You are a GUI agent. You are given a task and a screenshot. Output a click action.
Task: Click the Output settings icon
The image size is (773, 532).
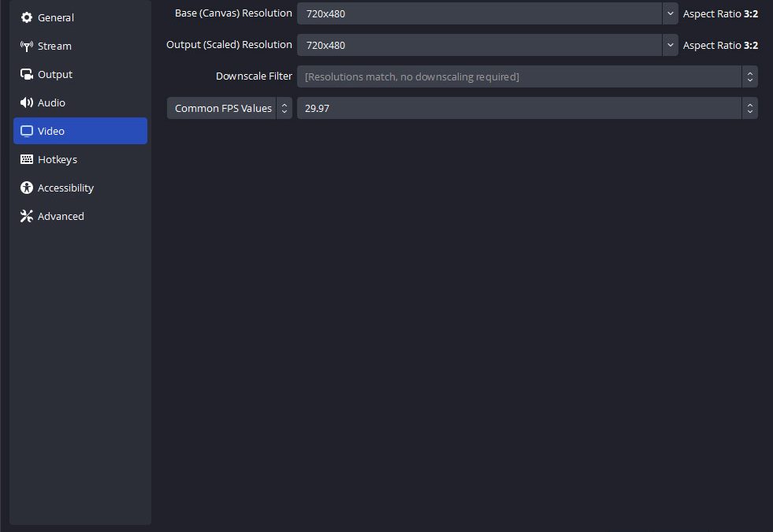coord(27,74)
